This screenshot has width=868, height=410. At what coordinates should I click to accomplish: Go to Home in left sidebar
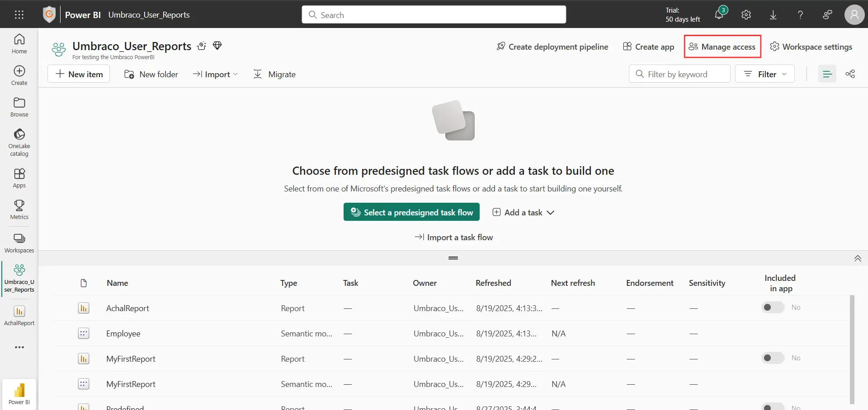19,44
